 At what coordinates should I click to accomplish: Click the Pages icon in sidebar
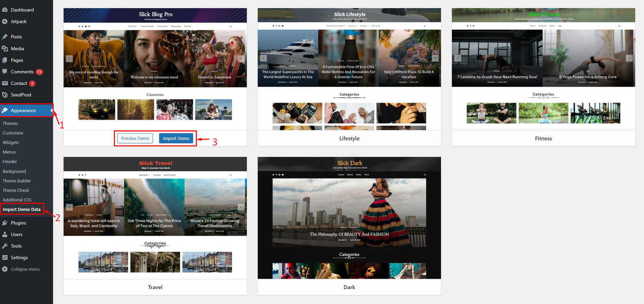pos(5,60)
